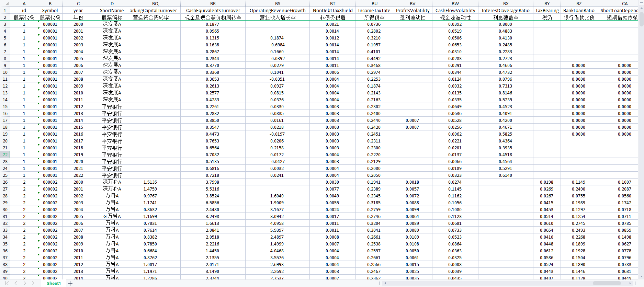Screen dimensions: 644x287
Task: Select column BS header
Action: [x=278, y=3]
